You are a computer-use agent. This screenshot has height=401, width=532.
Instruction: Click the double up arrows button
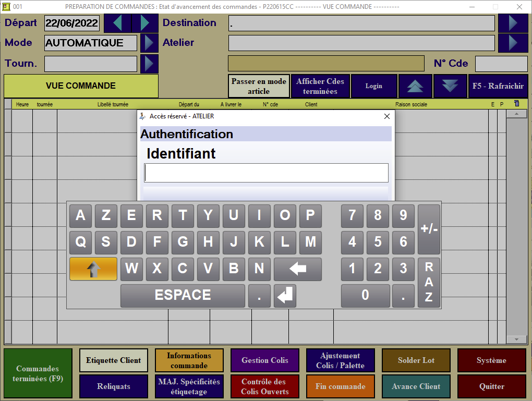pyautogui.click(x=415, y=86)
